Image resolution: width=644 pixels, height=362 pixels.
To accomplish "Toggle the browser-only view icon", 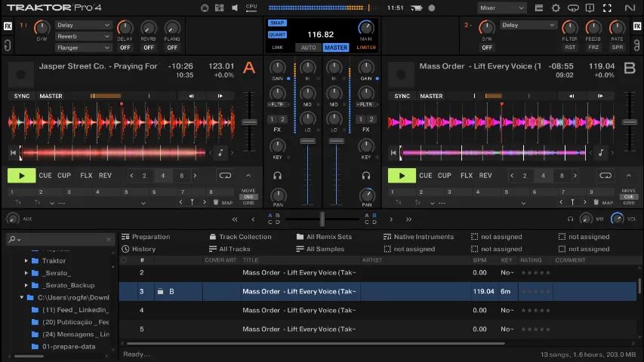I will pos(538,8).
